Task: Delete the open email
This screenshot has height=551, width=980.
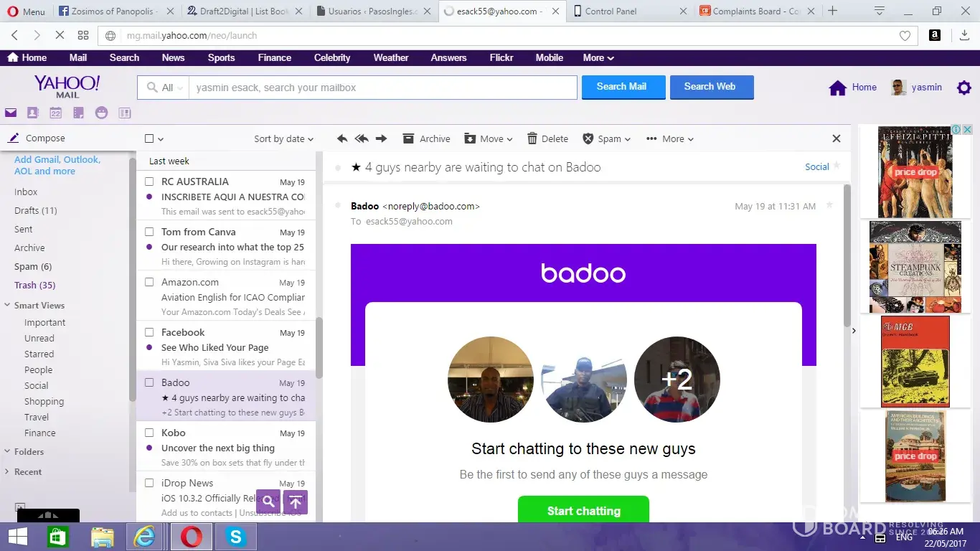Action: [547, 138]
